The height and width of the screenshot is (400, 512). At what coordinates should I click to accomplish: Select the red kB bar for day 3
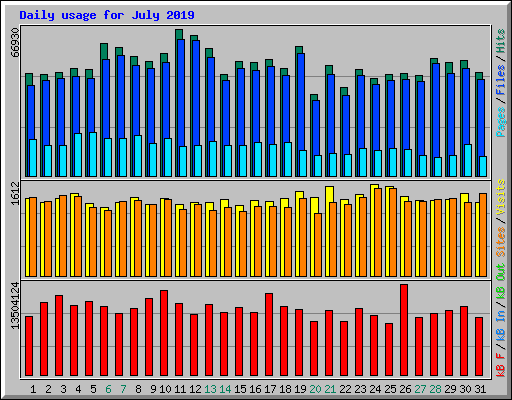(59, 335)
